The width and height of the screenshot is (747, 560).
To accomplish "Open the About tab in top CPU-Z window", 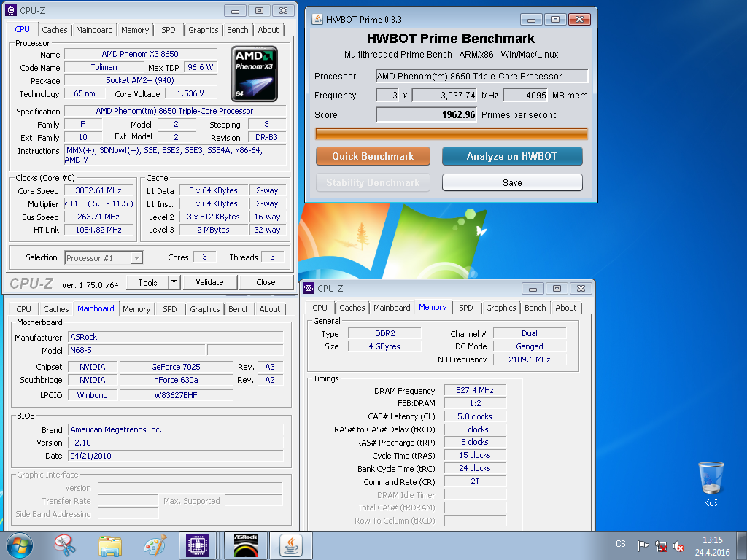I will [x=268, y=29].
